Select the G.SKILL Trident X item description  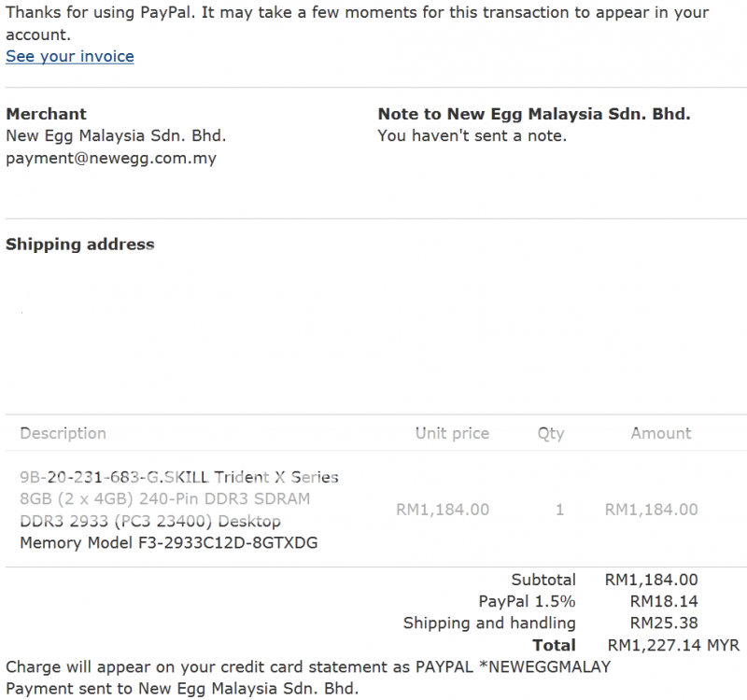click(x=177, y=510)
